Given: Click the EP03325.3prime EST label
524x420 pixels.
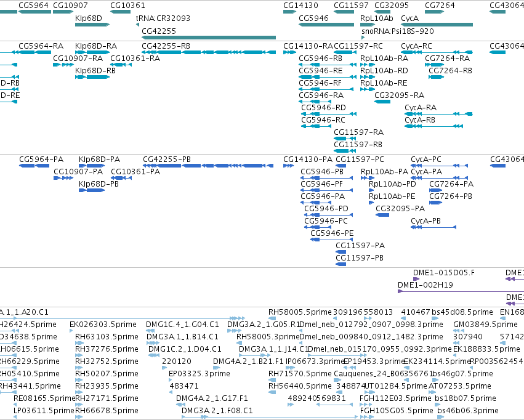Looking at the screenshot, I should [200, 374].
